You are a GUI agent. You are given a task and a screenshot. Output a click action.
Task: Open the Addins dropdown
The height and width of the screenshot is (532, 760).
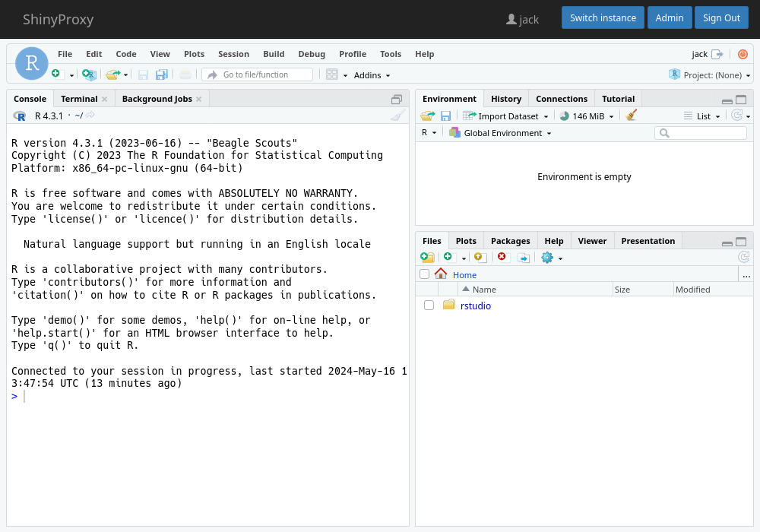click(372, 75)
